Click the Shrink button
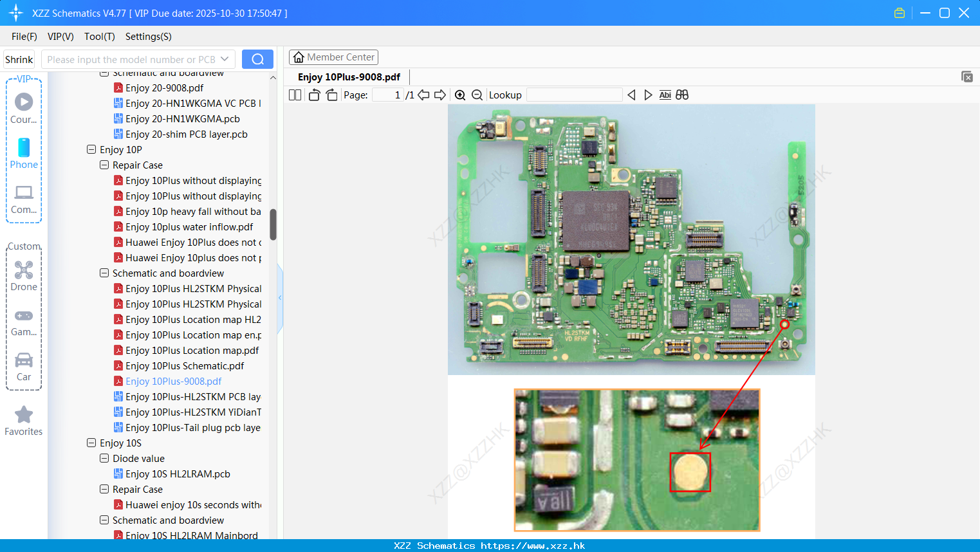Image resolution: width=980 pixels, height=552 pixels. tap(19, 59)
